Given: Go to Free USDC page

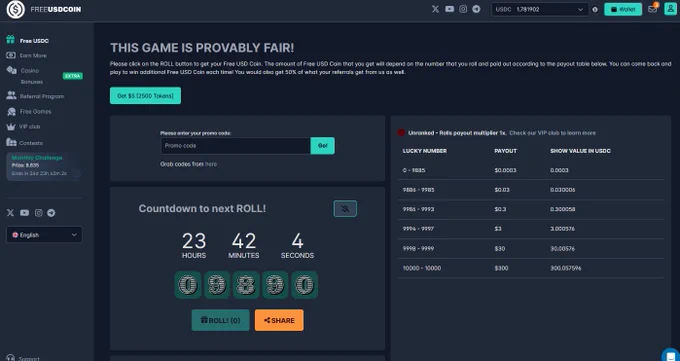Looking at the screenshot, I should tap(34, 41).
